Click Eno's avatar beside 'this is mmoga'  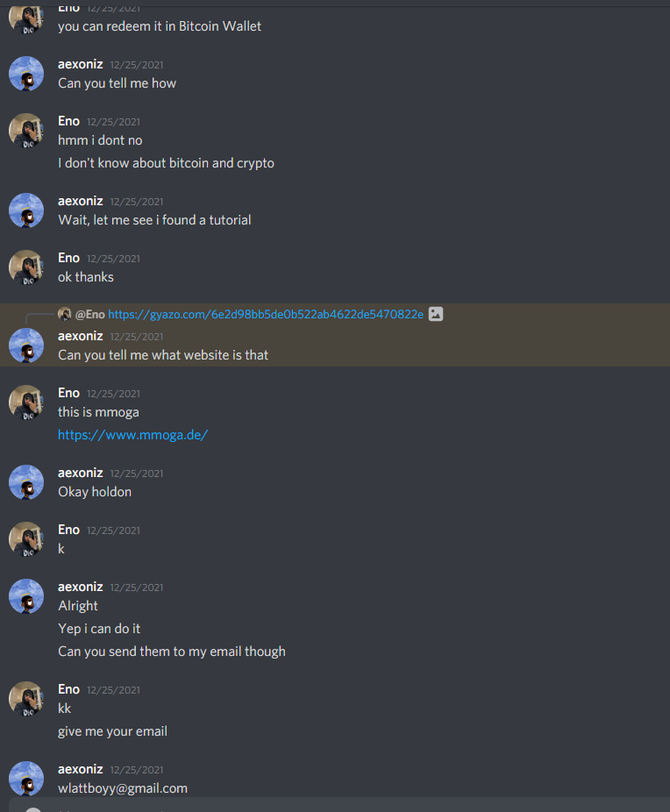point(26,402)
